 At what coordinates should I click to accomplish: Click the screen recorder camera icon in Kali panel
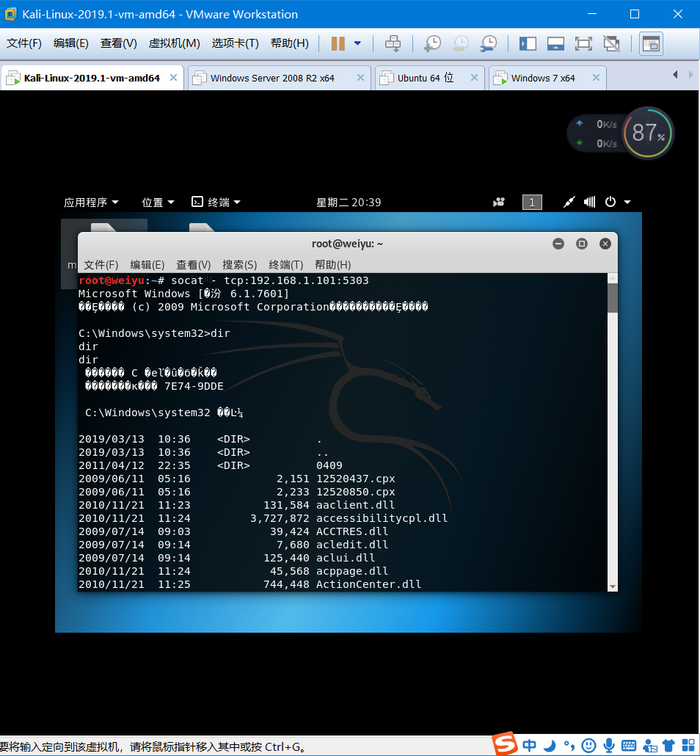pos(499,202)
